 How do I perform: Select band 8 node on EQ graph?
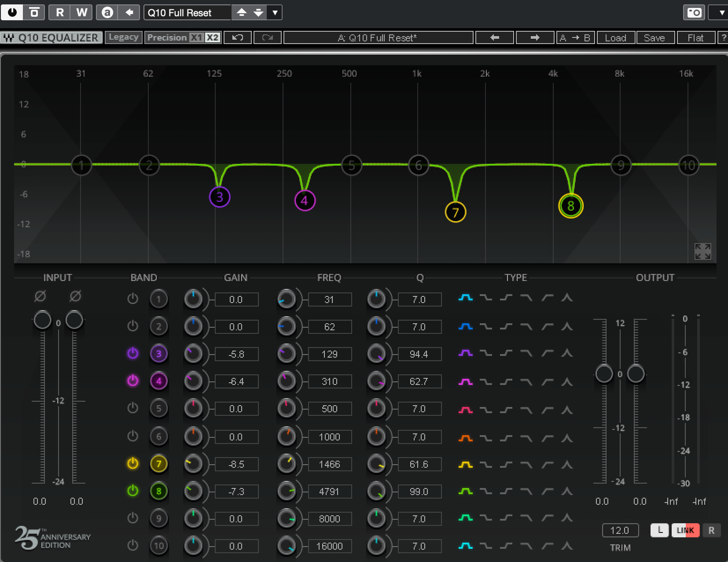click(x=571, y=206)
